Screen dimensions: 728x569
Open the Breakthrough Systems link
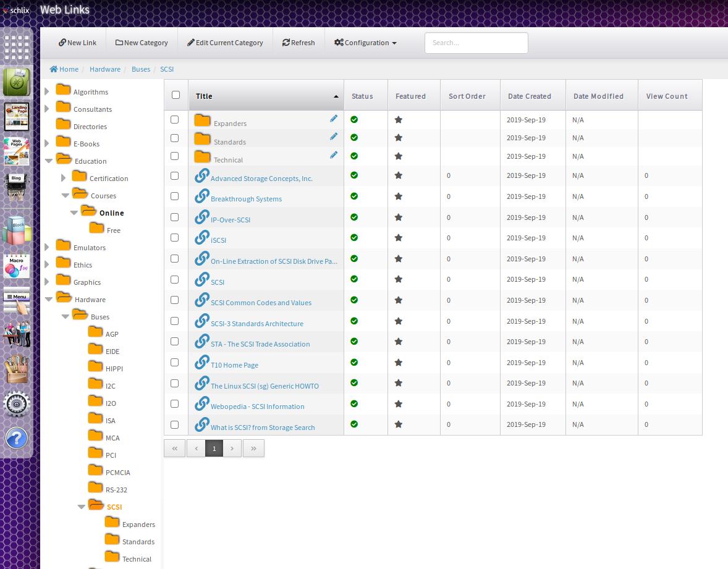tap(246, 199)
